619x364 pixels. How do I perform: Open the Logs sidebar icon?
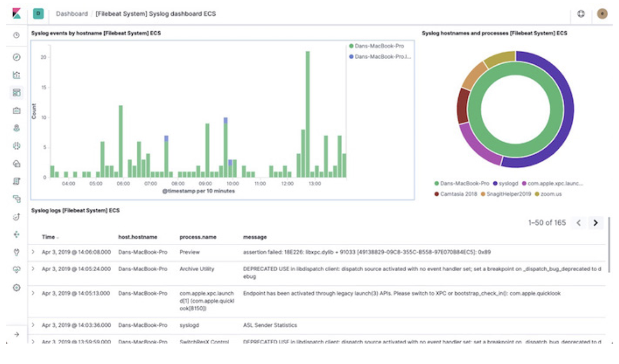pyautogui.click(x=17, y=181)
